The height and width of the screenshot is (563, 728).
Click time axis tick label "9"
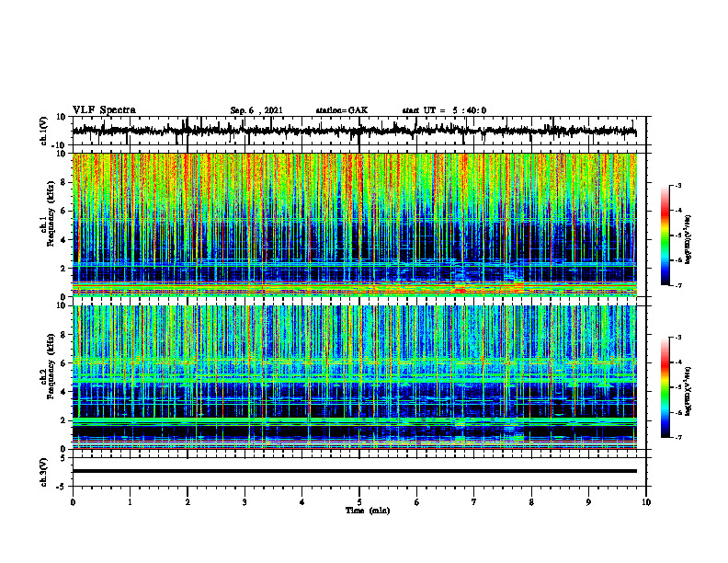pos(588,502)
